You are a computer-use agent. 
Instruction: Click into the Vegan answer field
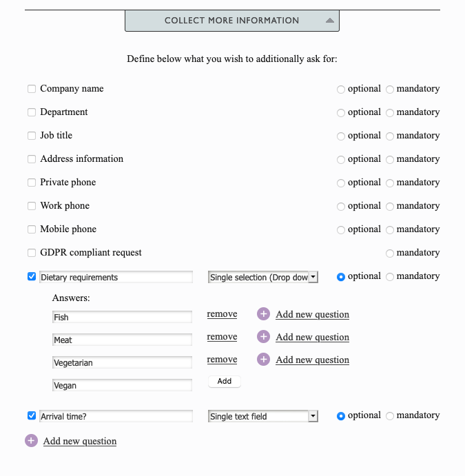click(122, 385)
